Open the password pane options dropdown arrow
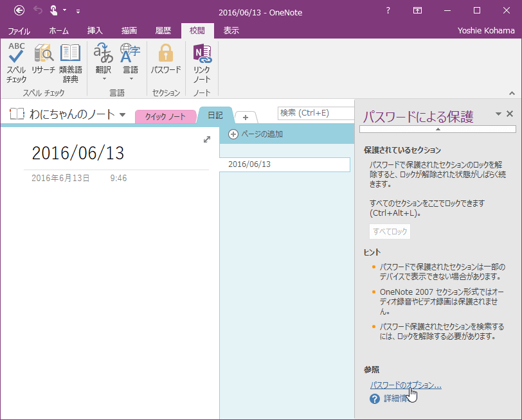The height and width of the screenshot is (420, 522). [498, 114]
